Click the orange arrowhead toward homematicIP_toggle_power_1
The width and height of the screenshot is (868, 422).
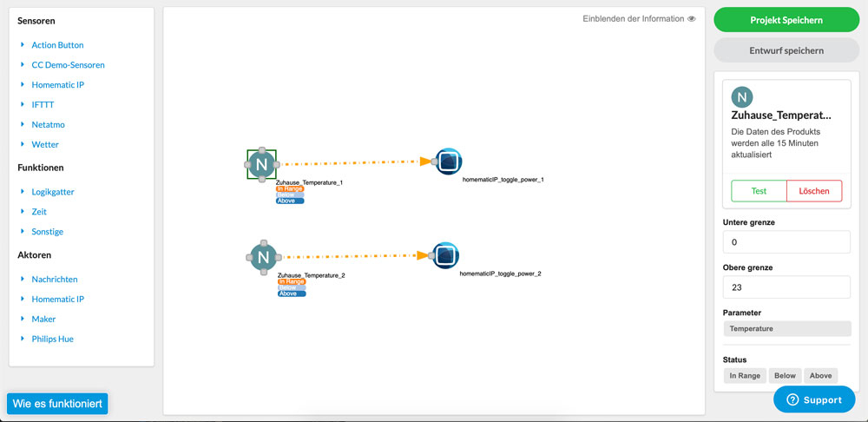tap(425, 162)
